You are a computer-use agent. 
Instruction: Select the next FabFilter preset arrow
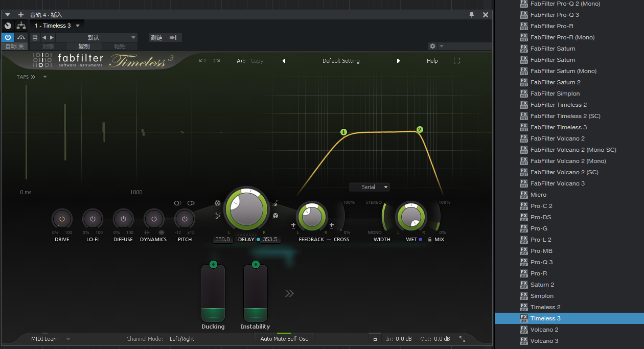click(398, 61)
